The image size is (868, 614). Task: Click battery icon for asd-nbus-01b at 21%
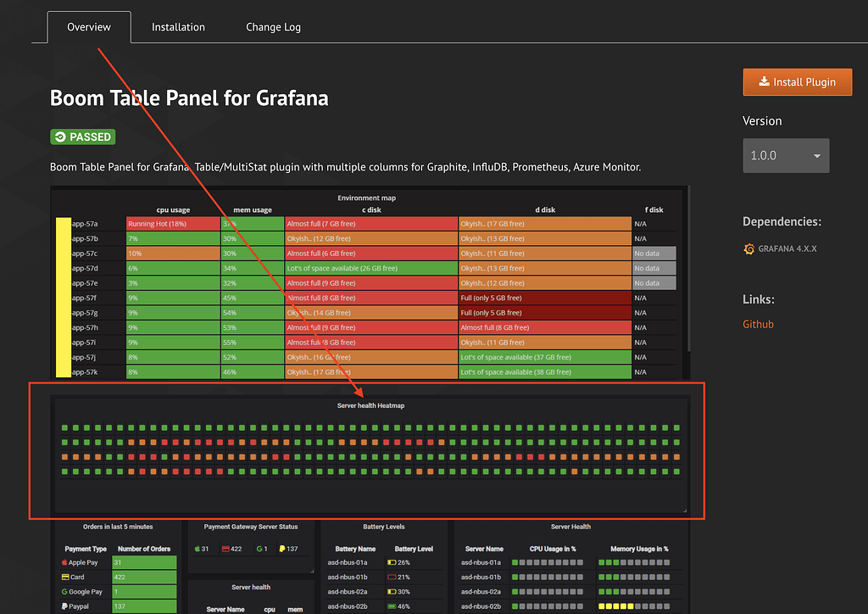[392, 577]
